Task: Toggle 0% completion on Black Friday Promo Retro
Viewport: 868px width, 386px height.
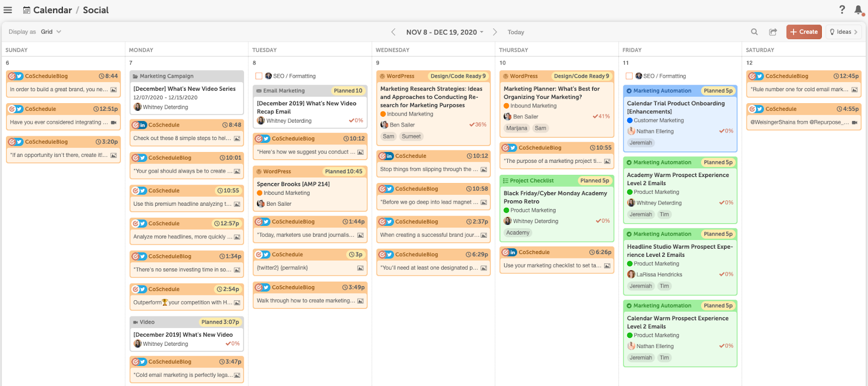Action: 603,221
